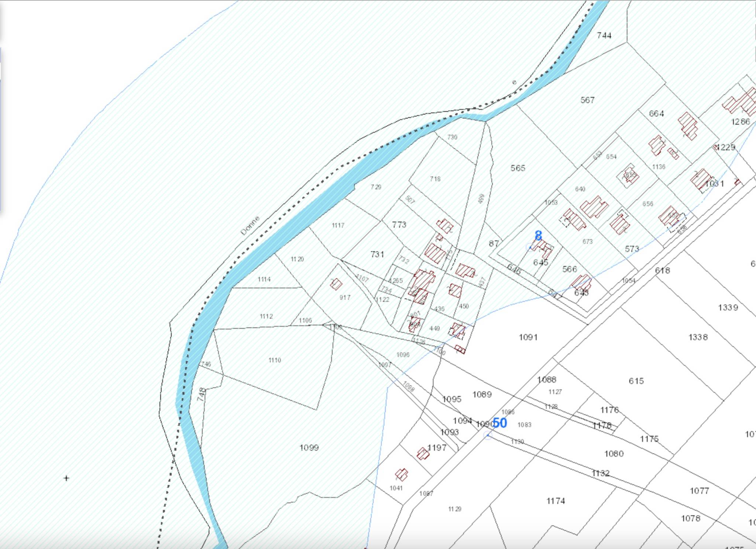Click the blue address marker 50

coord(499,423)
